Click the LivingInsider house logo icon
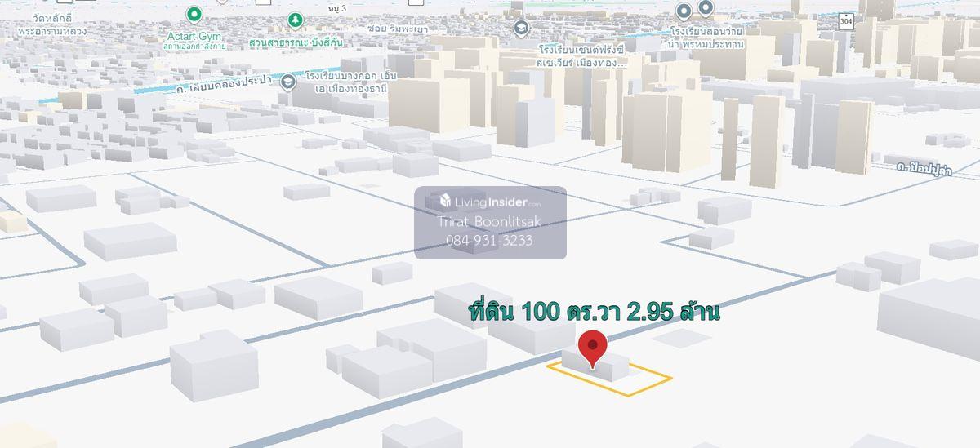The width and height of the screenshot is (980, 448). (x=446, y=201)
